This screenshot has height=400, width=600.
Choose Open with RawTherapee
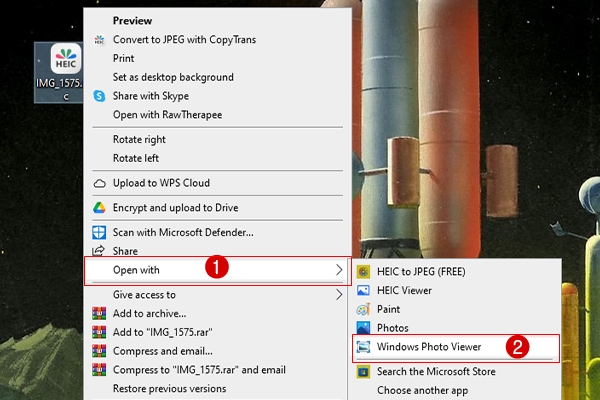coord(167,115)
